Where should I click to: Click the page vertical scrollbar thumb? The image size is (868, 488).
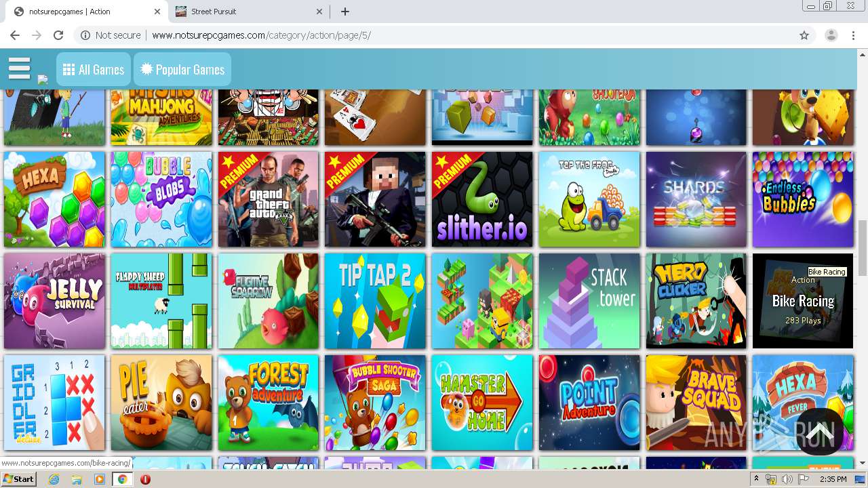point(863,248)
